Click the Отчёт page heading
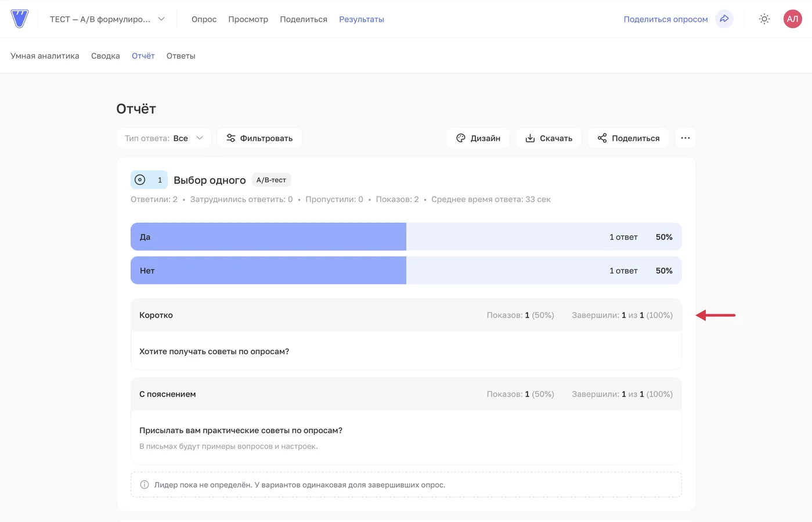The image size is (812, 522). tap(136, 109)
